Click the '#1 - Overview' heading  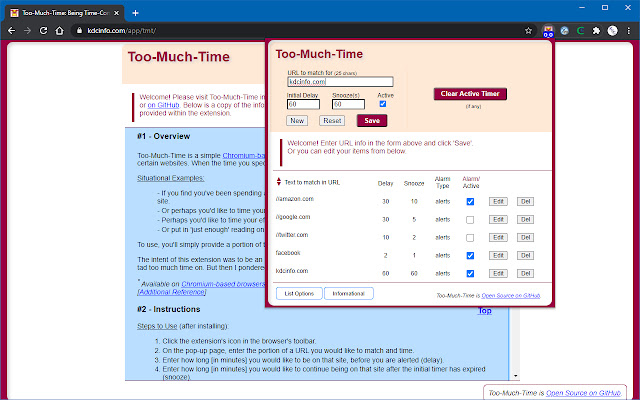164,136
